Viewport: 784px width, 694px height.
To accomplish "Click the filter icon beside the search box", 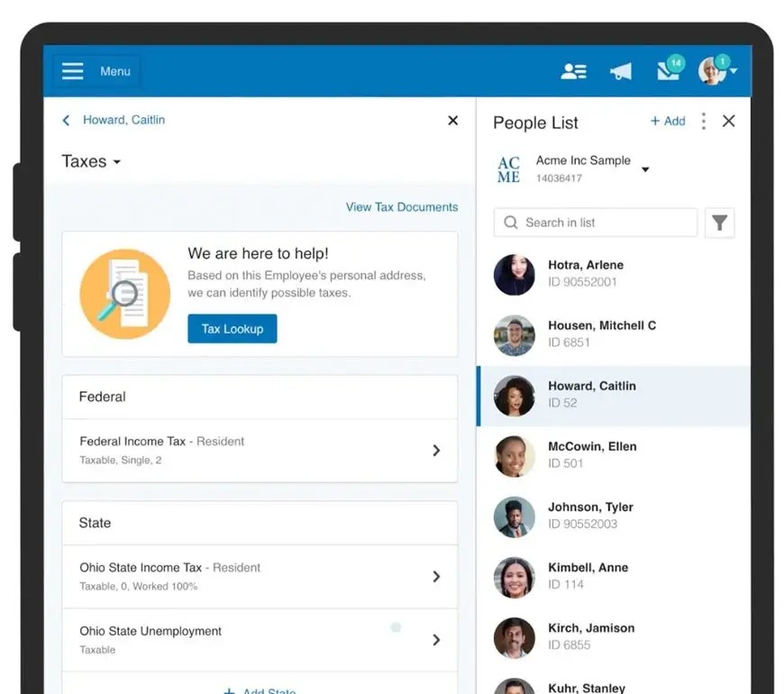I will [x=719, y=223].
